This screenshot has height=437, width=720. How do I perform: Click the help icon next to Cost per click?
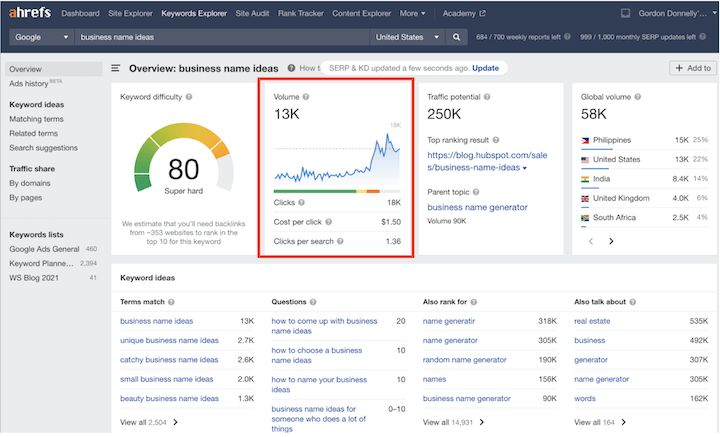coord(328,222)
